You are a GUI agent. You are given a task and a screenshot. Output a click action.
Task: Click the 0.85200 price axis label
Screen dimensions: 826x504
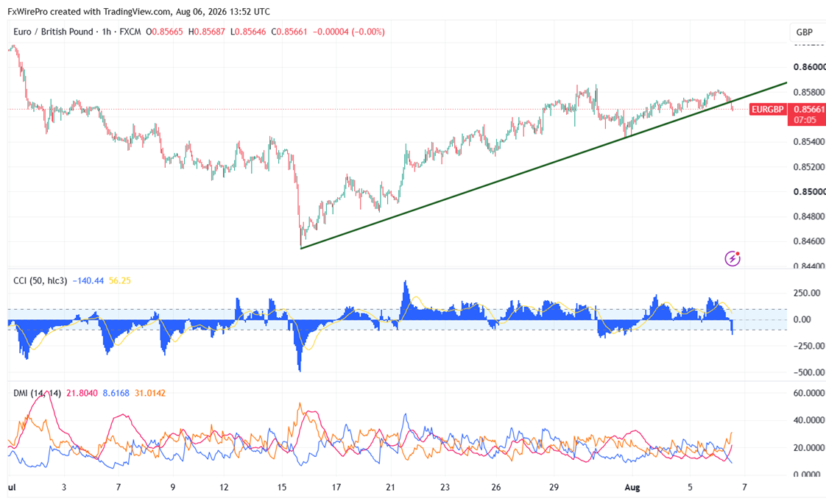coord(809,166)
